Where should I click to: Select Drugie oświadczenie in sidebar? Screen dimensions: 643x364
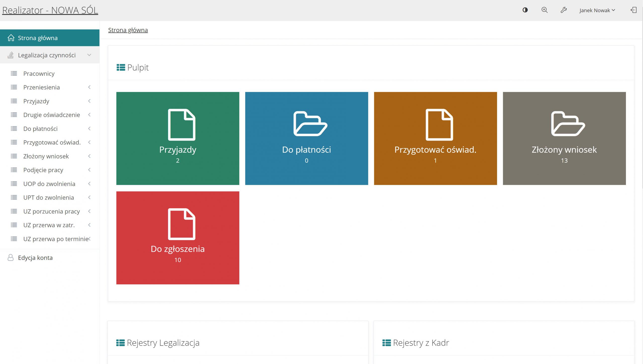point(51,115)
